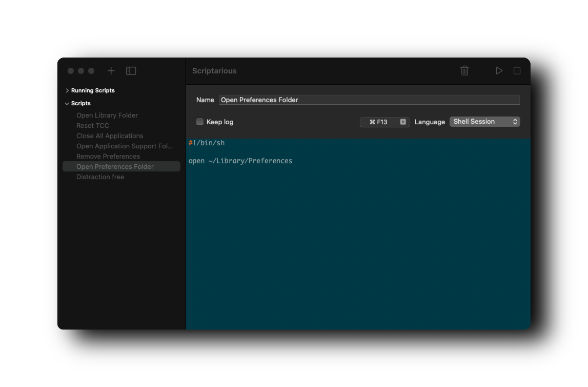The width and height of the screenshot is (588, 387).
Task: Toggle the sidebar visibility icon
Action: pos(131,71)
